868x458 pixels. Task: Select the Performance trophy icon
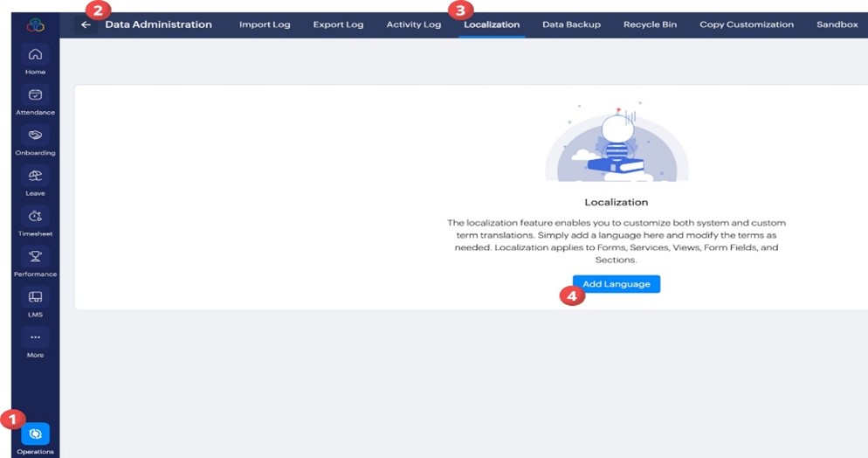[35, 256]
